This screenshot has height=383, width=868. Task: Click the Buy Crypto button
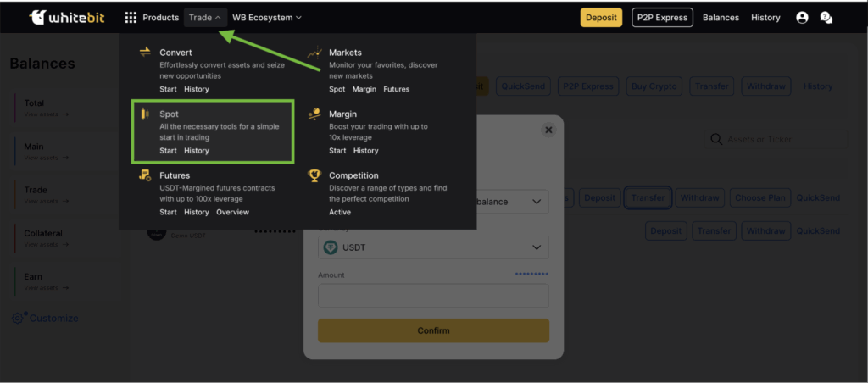pos(654,86)
